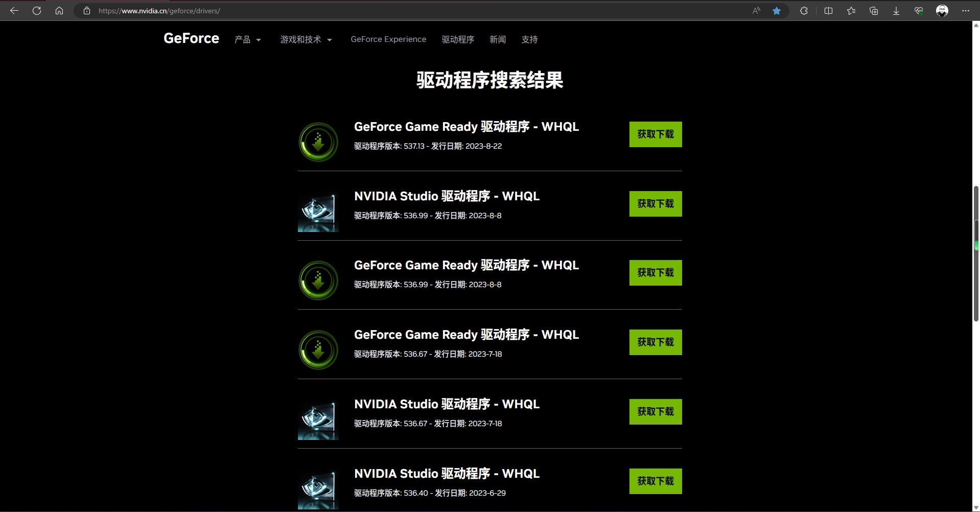980x512 pixels.
Task: Open the favorites list
Action: [x=851, y=11]
